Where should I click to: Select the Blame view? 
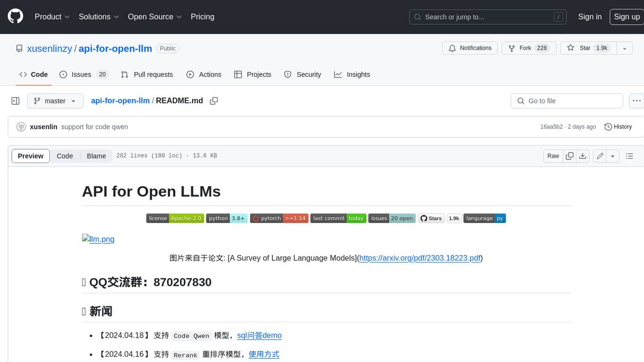[96, 156]
